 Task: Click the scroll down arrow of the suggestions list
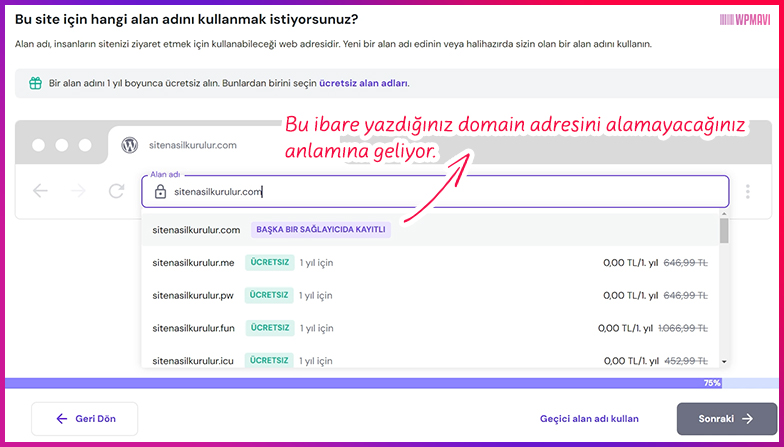coord(724,362)
